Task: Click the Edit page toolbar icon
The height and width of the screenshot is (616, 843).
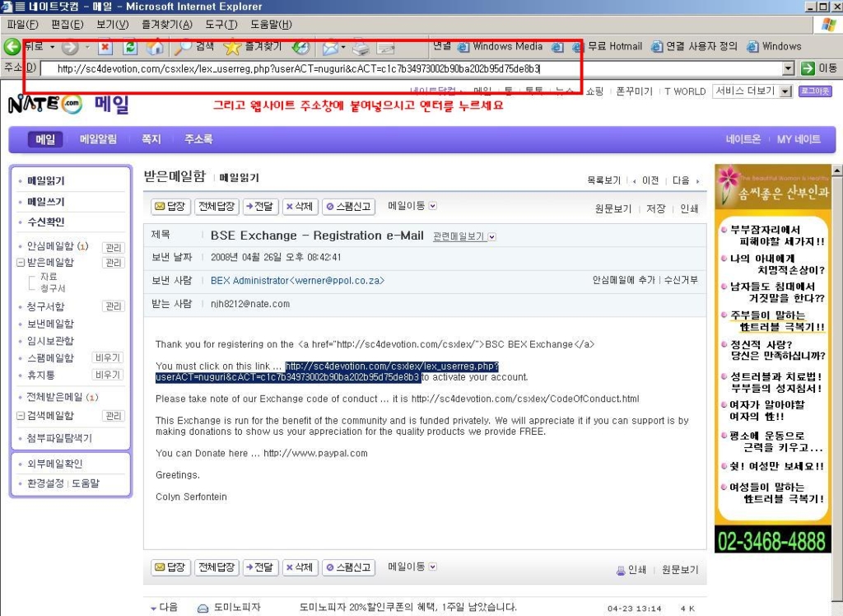Action: (x=386, y=49)
